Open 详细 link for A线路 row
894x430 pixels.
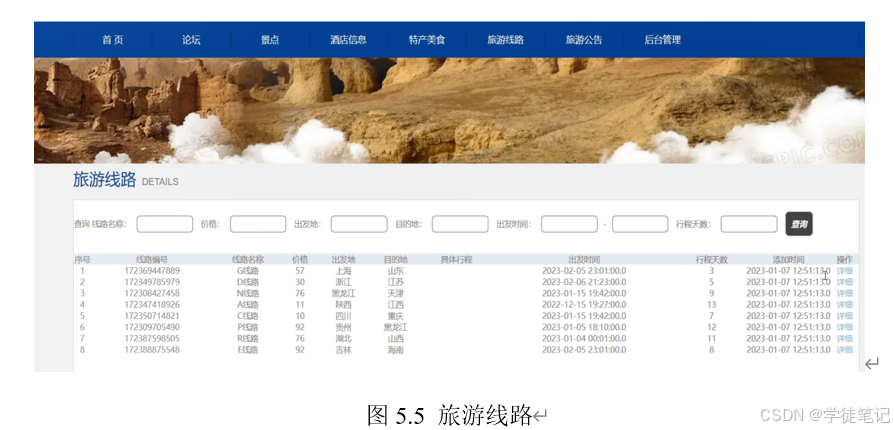point(844,305)
